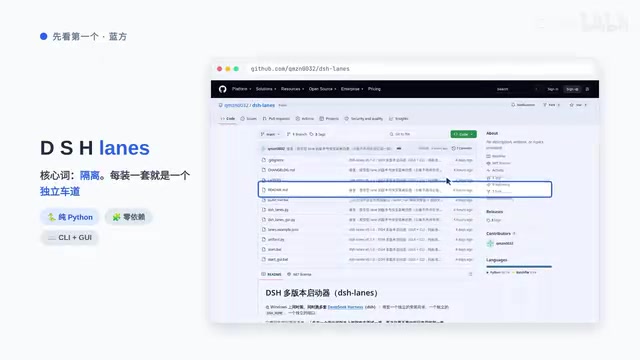This screenshot has width=640, height=360.
Task: Click the Batchfile language entry
Action: (x=525, y=272)
